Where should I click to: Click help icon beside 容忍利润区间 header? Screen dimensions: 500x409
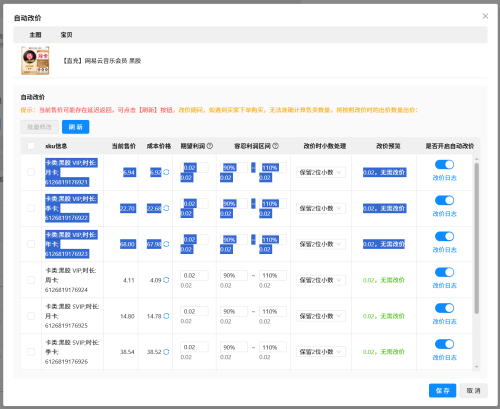276,146
